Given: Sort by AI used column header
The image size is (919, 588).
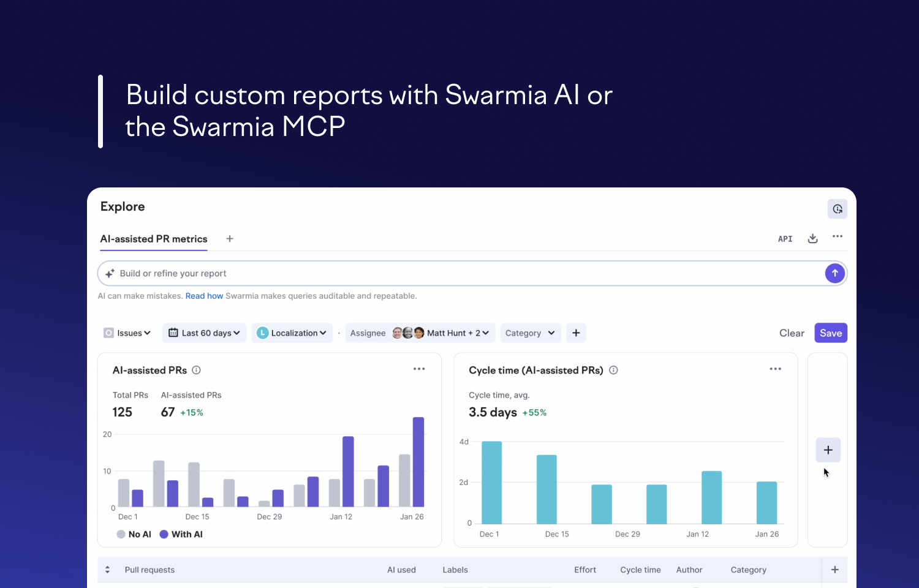Looking at the screenshot, I should coord(401,570).
